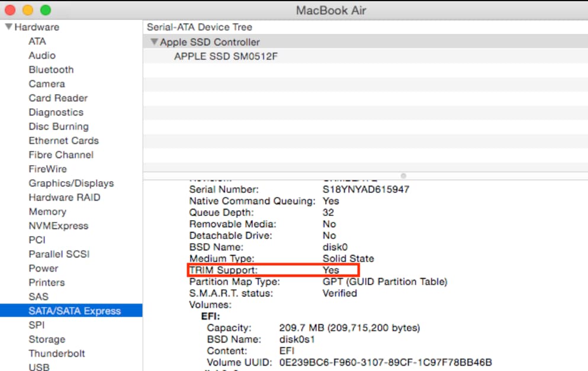Click the BSD Name value disk0
588x371 pixels.
click(335, 247)
